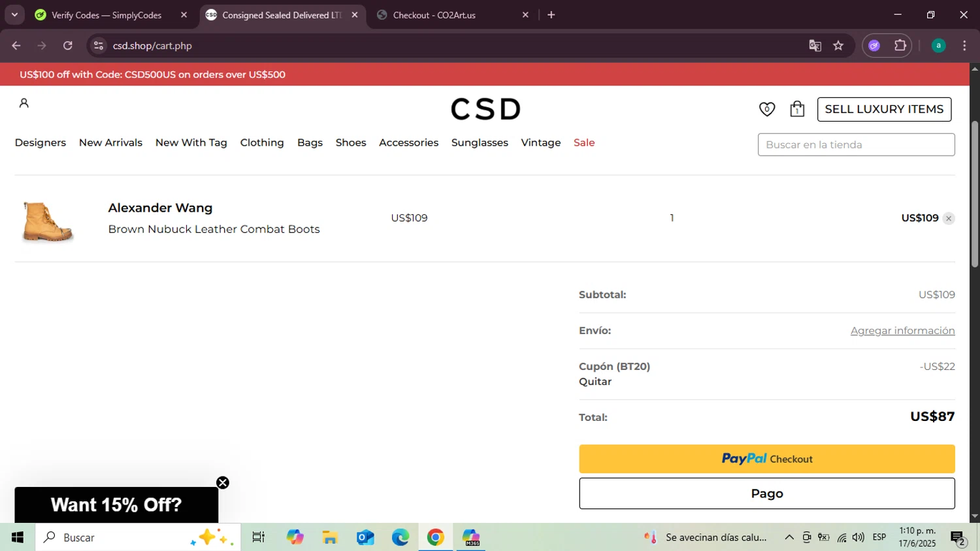This screenshot has height=551, width=980.
Task: Open the Shoes menu
Action: 351,142
